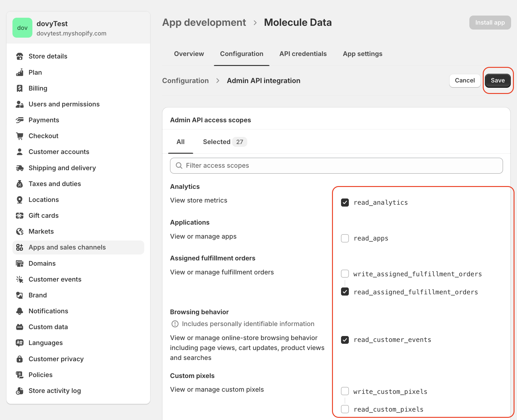Screen dimensions: 517x420
Task: Open the Overview tab
Action: [189, 54]
